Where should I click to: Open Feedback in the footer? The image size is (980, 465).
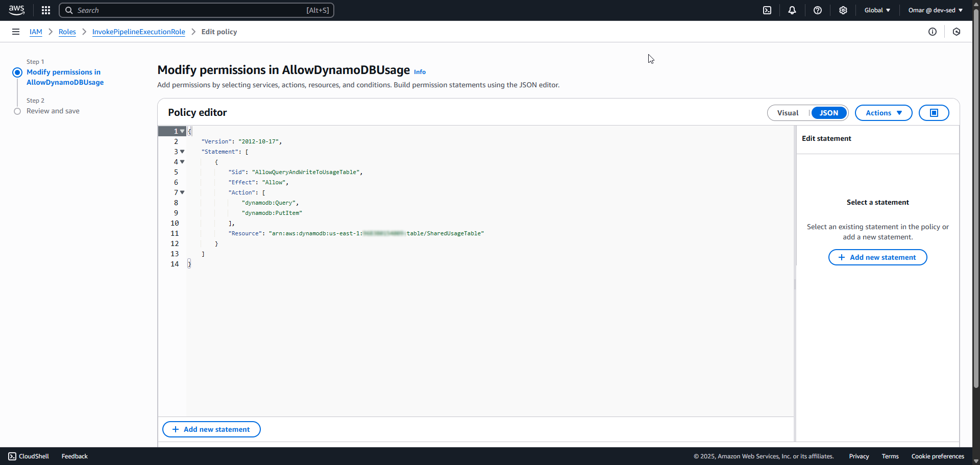[75, 456]
